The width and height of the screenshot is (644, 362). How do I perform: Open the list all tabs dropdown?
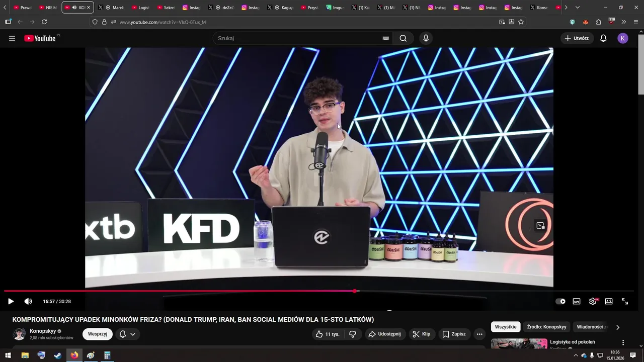[x=577, y=8]
